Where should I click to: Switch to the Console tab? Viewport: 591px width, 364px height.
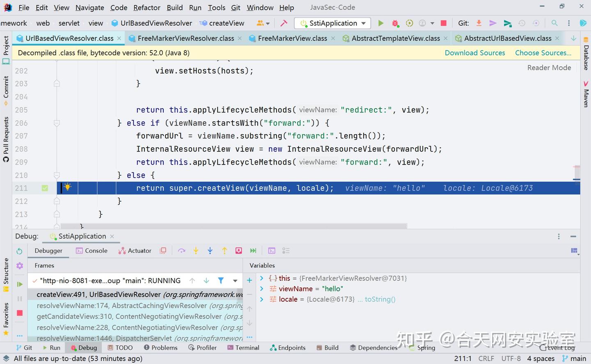click(x=96, y=250)
